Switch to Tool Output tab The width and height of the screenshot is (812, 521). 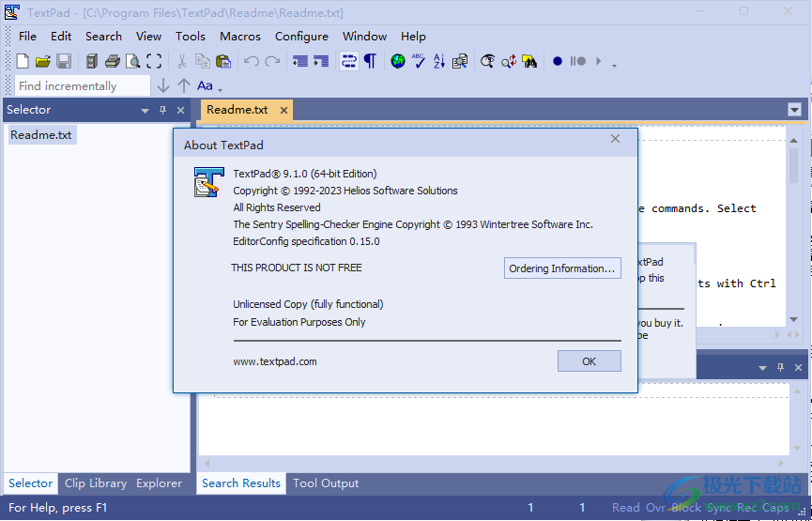tap(326, 483)
